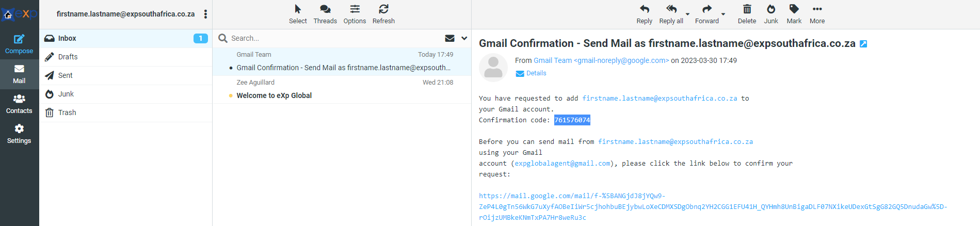
Task: Open the Trash folder
Action: 67,112
